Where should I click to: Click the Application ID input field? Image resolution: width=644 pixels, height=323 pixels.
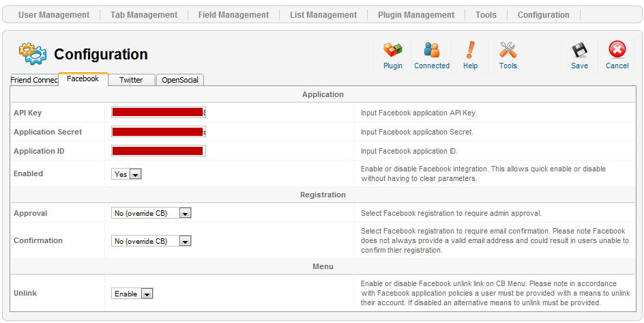click(158, 151)
